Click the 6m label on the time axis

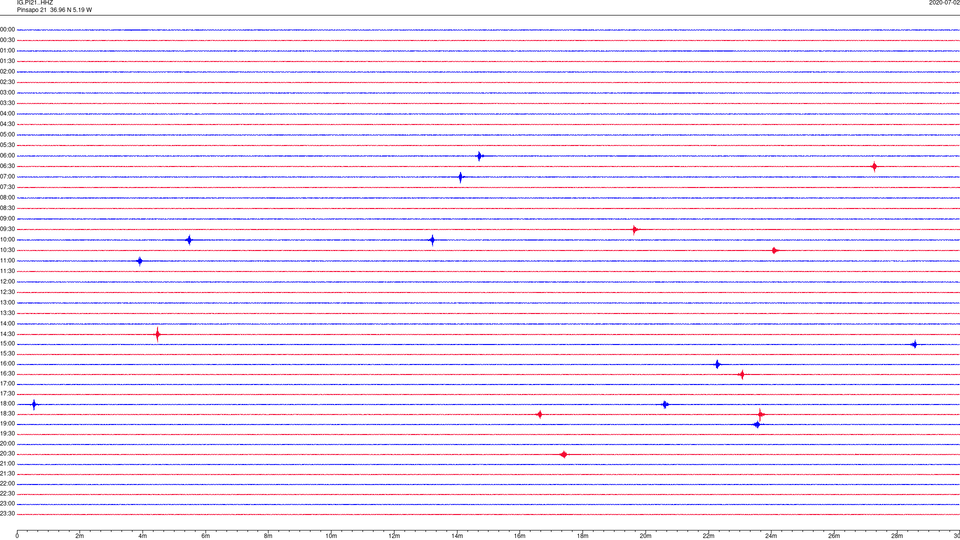pos(205,536)
